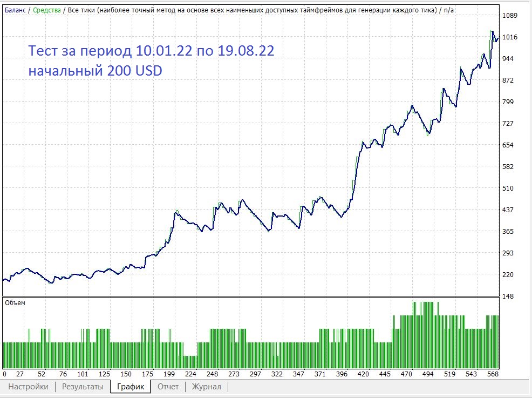Switch to the Журнал tab
Image resolution: width=532 pixels, height=398 pixels.
tap(206, 387)
